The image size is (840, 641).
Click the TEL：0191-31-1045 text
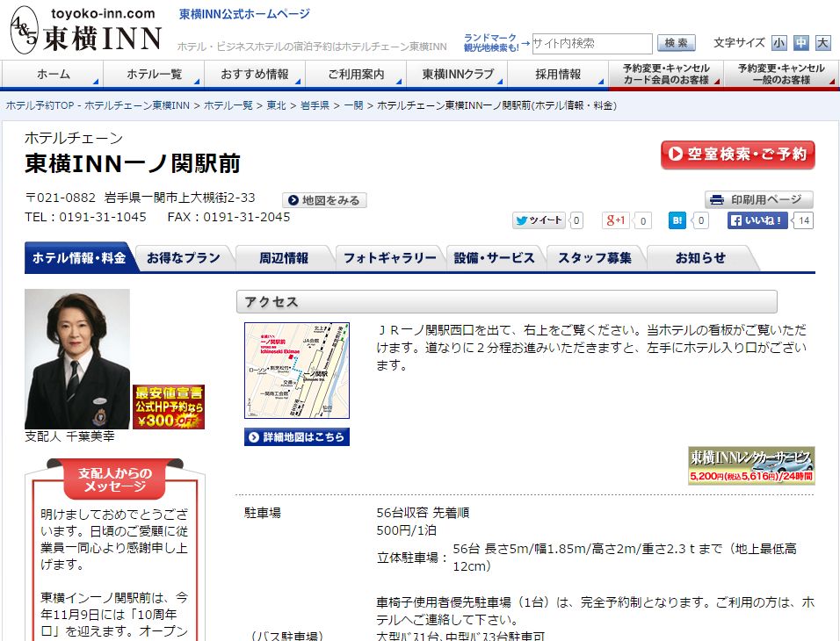click(x=86, y=217)
